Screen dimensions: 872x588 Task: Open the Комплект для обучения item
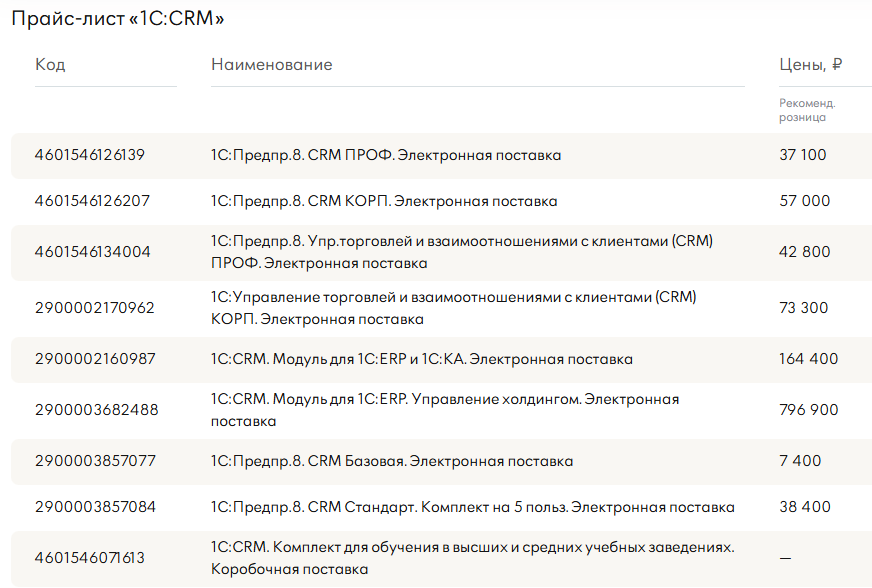click(472, 558)
